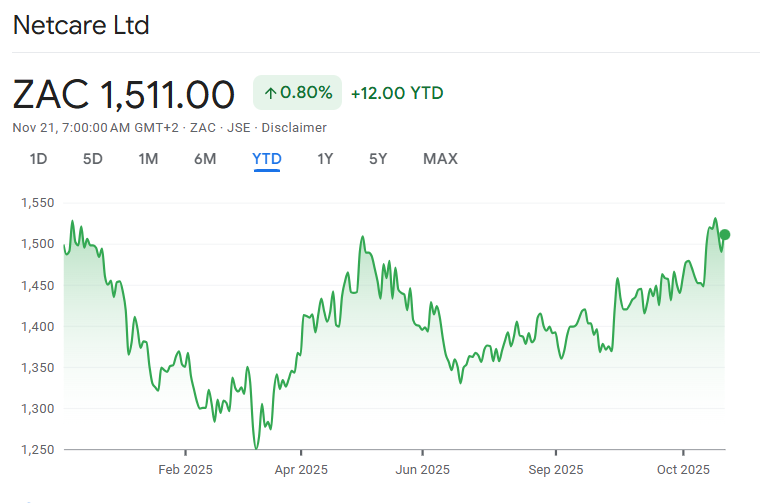The width and height of the screenshot is (760, 503).
Task: Click the green up-arrow percentage icon
Action: [271, 93]
